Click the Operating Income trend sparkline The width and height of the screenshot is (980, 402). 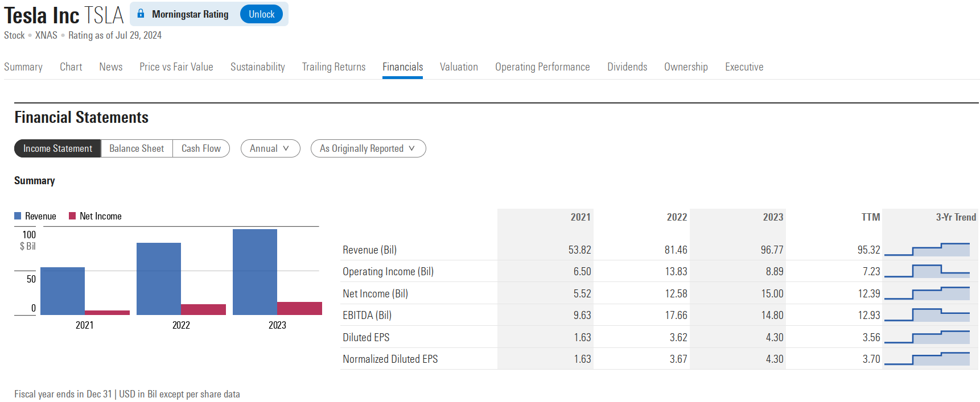click(927, 271)
